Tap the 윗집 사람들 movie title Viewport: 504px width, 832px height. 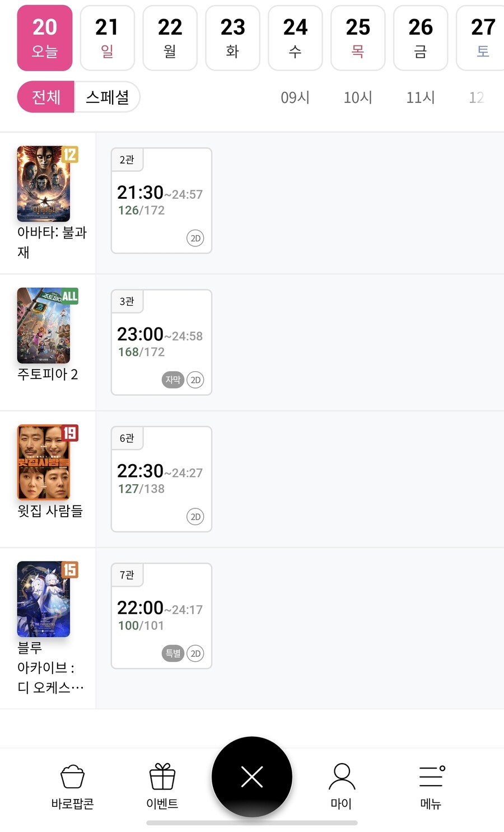point(50,511)
